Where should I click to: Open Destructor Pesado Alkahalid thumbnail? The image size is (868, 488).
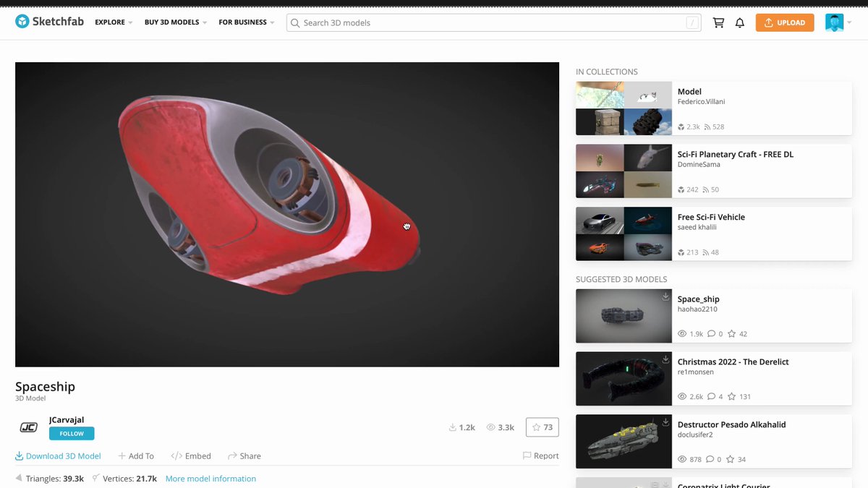click(x=624, y=442)
